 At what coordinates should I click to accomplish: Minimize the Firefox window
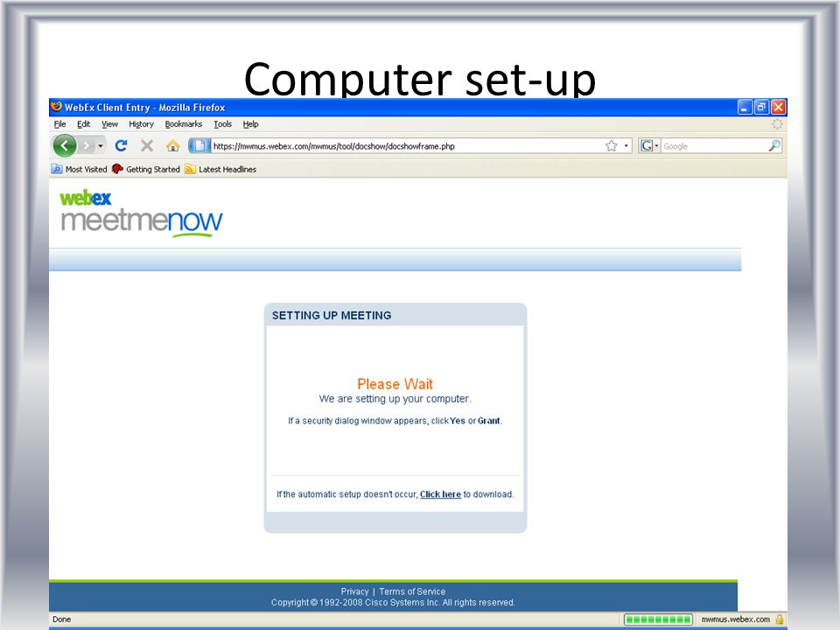pos(745,107)
